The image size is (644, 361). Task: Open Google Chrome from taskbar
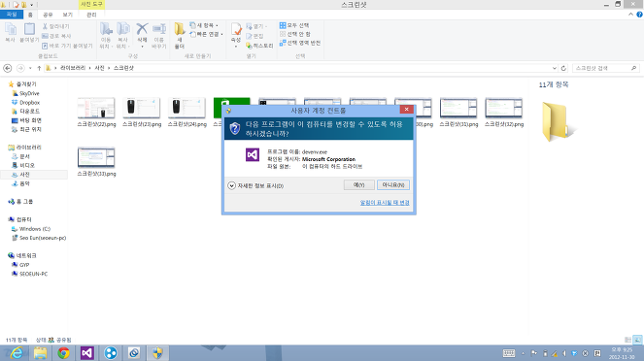pos(63,353)
